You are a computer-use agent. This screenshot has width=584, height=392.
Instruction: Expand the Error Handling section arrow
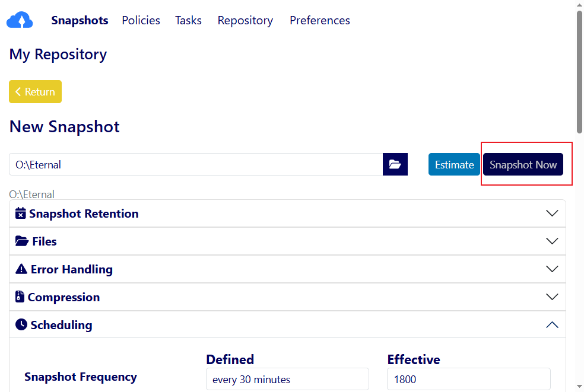tap(552, 269)
